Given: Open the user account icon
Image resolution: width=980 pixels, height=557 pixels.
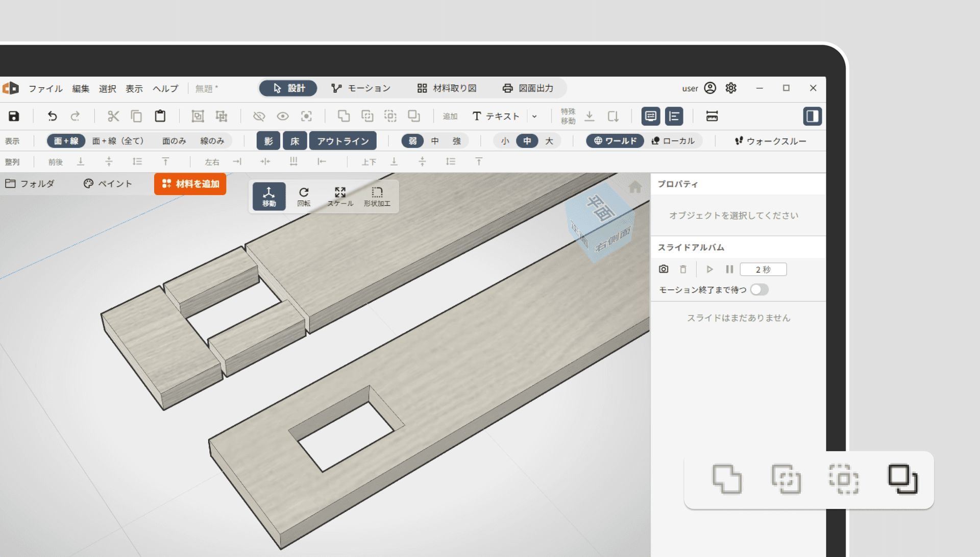Looking at the screenshot, I should (710, 88).
